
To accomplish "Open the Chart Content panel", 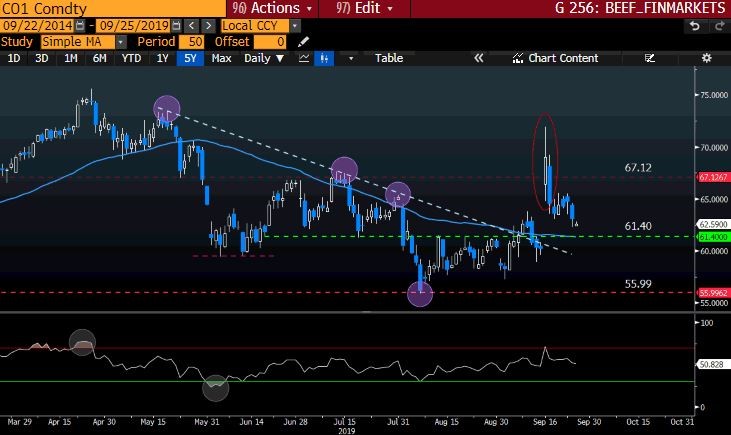I will point(563,58).
